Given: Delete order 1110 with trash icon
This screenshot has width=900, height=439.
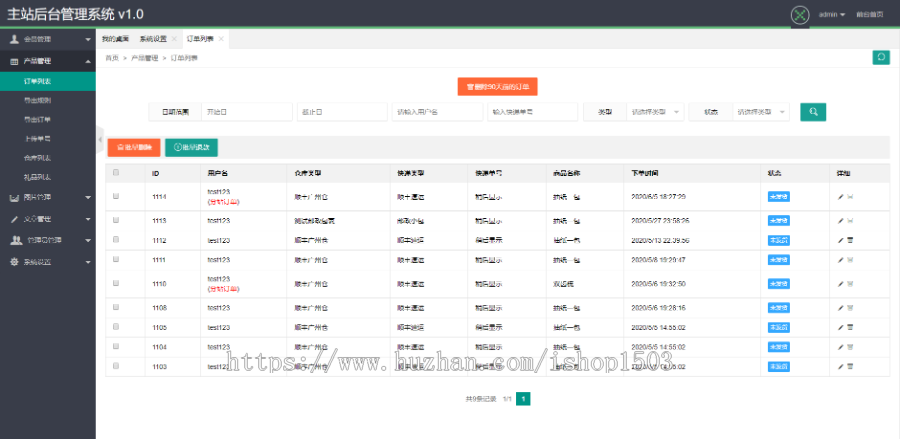Looking at the screenshot, I should point(850,284).
